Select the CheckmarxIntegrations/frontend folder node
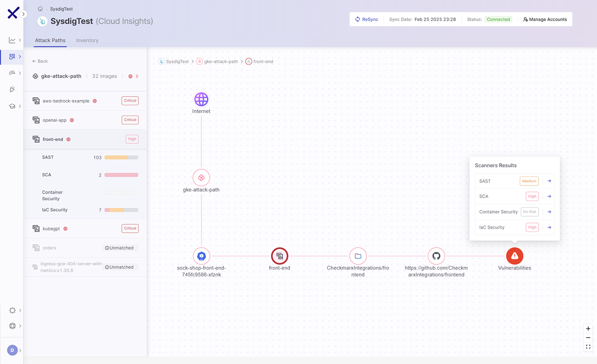The width and height of the screenshot is (597, 364). [358, 256]
